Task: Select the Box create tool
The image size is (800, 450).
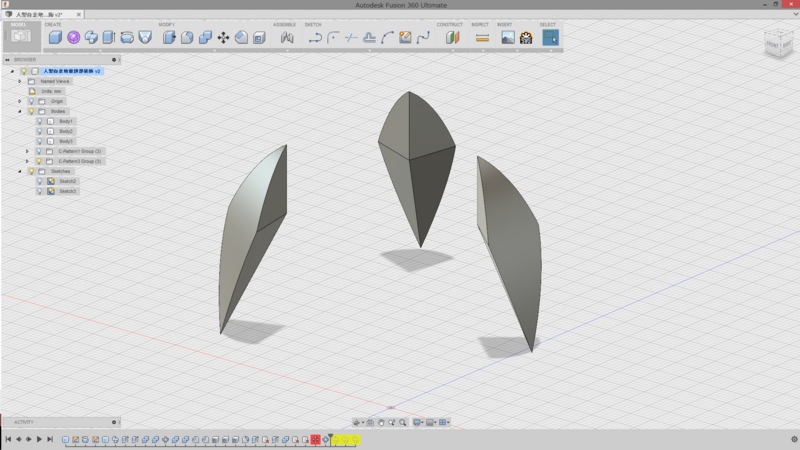Action: coord(55,37)
